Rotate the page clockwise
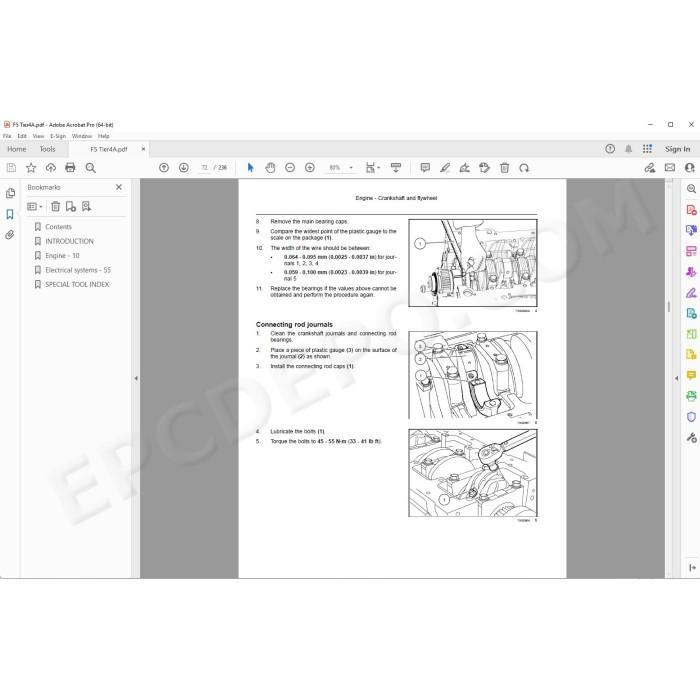 coord(524,168)
